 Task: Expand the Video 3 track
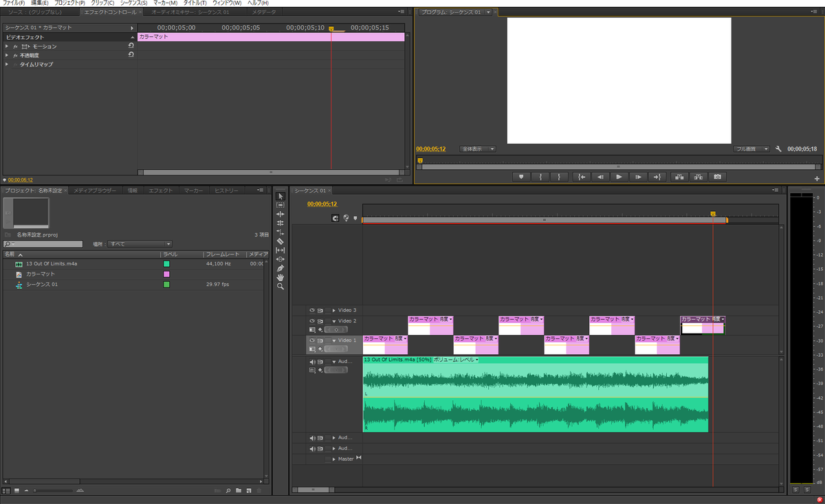[x=334, y=310]
